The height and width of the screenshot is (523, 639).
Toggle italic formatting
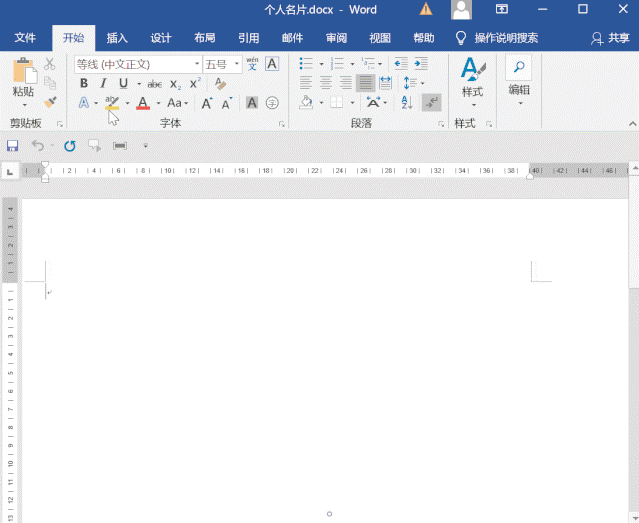coord(104,84)
